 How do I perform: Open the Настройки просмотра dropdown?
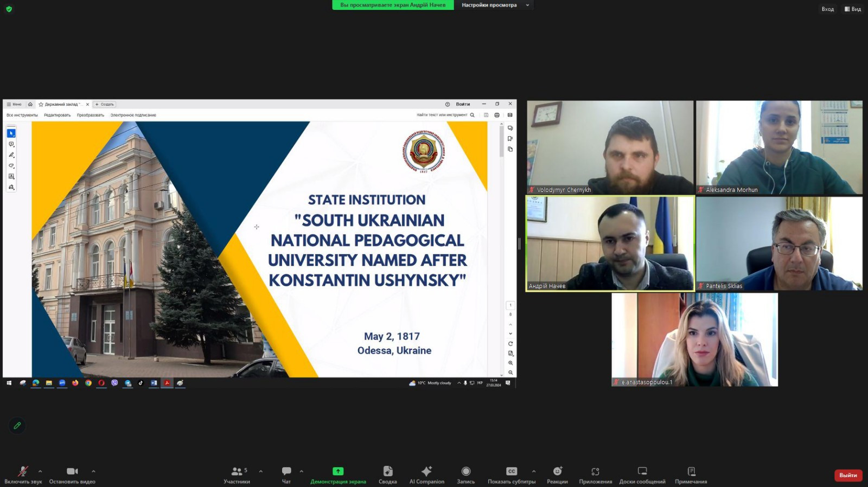(494, 5)
